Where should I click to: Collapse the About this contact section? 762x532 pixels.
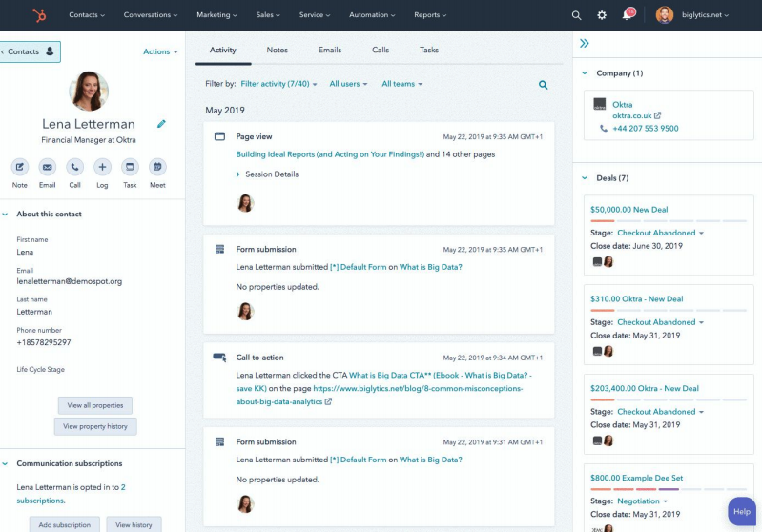pyautogui.click(x=5, y=215)
